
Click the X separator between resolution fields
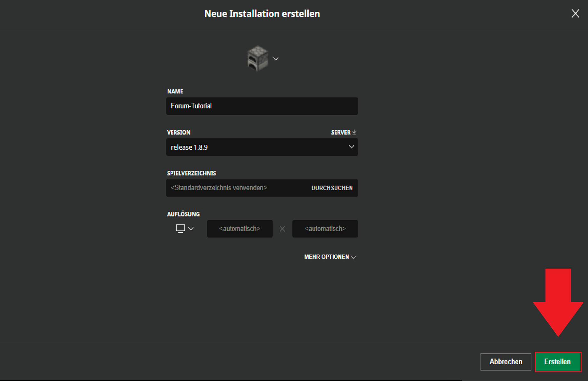pos(282,229)
